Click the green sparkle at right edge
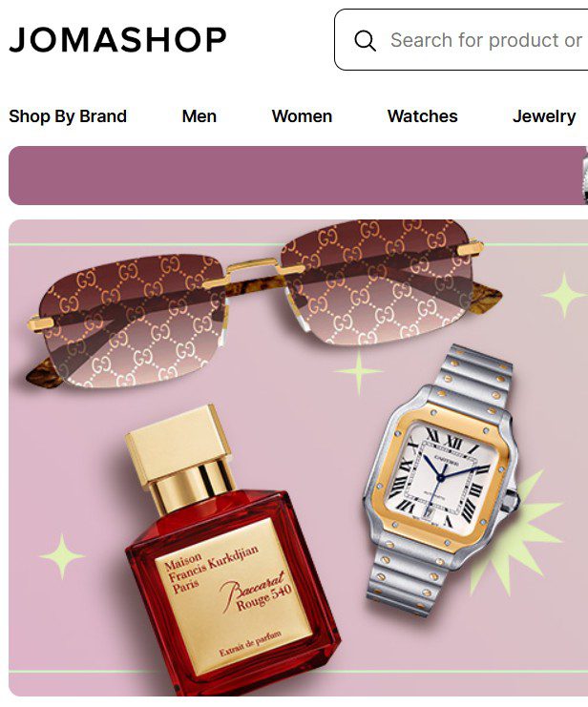Screen dimensions: 588x707 point(564,295)
